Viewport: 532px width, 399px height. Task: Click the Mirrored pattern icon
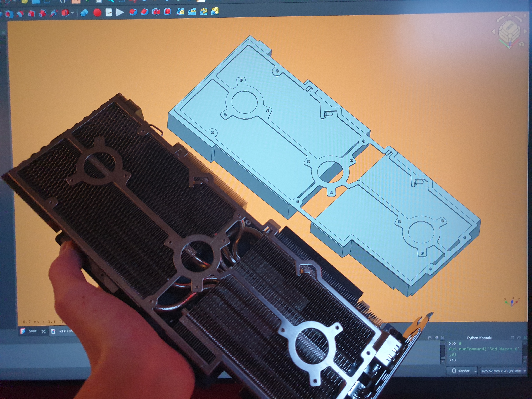pyautogui.click(x=180, y=11)
